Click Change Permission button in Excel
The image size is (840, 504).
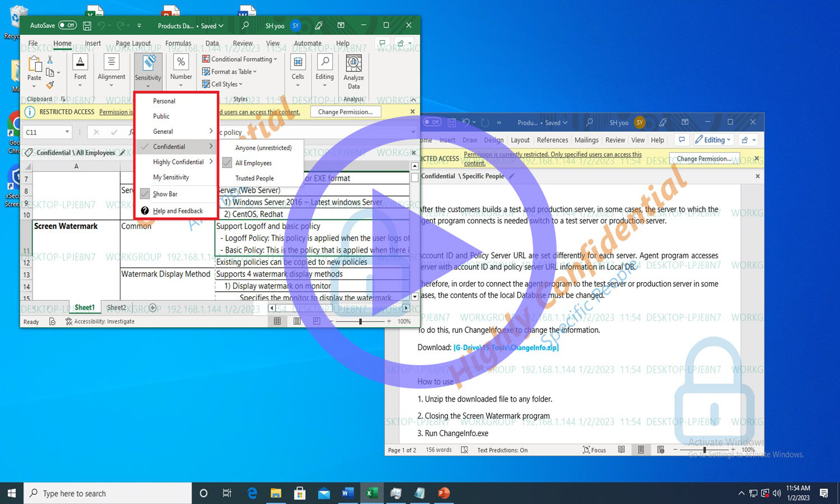345,112
